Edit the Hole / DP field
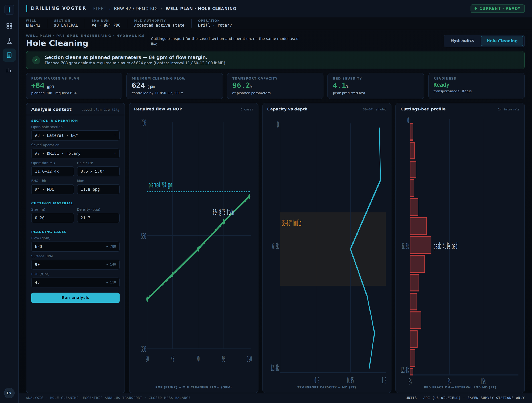The width and height of the screenshot is (532, 403). point(98,171)
